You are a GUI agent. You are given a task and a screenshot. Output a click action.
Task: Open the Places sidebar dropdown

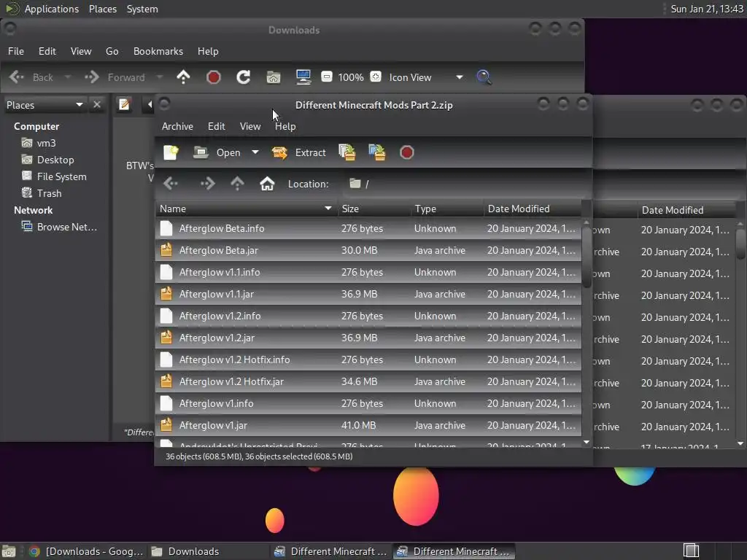click(x=44, y=105)
